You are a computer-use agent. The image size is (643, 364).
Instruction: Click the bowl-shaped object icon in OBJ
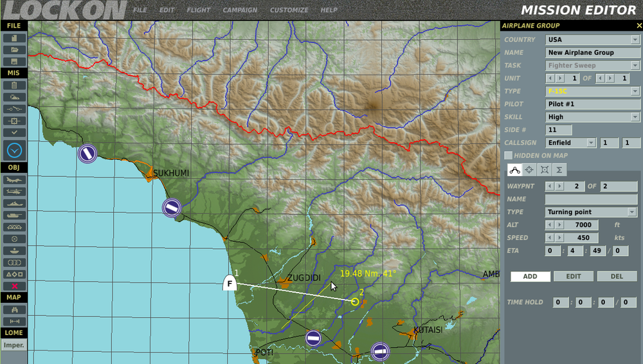[x=14, y=251]
